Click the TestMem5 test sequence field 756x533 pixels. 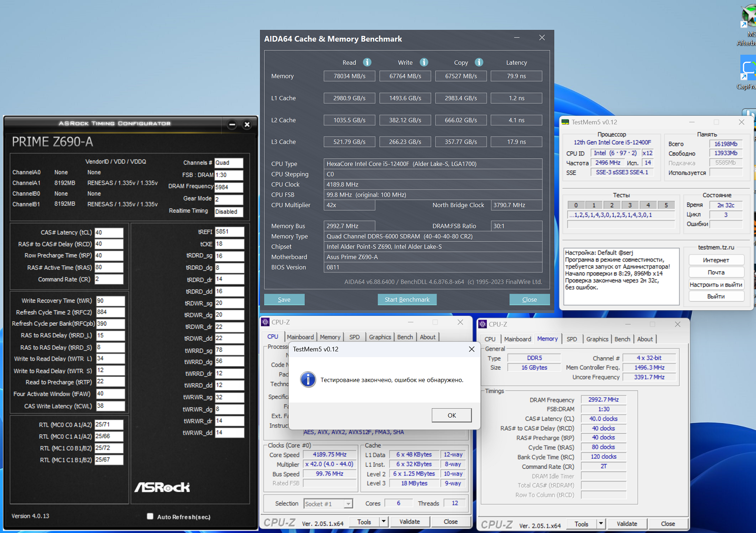pyautogui.click(x=621, y=215)
